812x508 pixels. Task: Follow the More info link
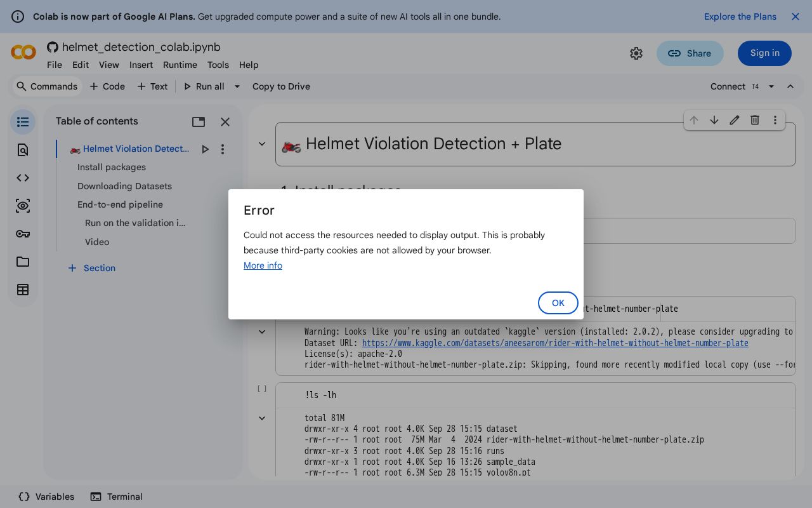pos(263,265)
